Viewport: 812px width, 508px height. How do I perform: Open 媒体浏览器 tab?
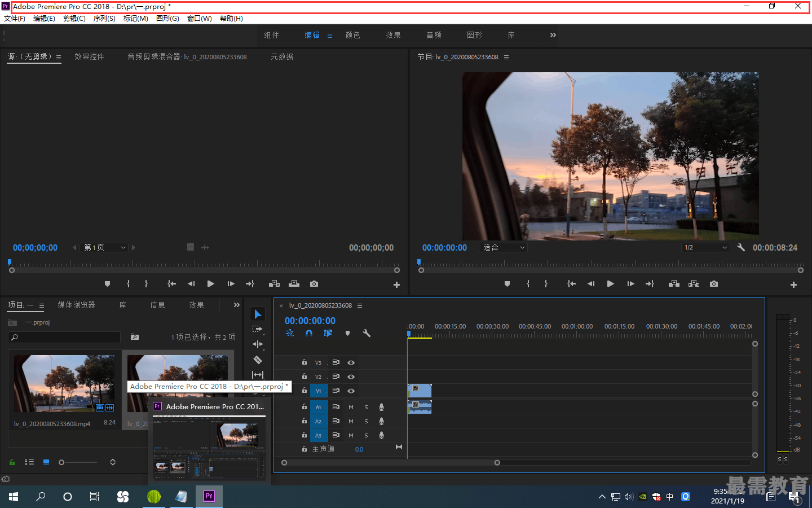coord(76,305)
